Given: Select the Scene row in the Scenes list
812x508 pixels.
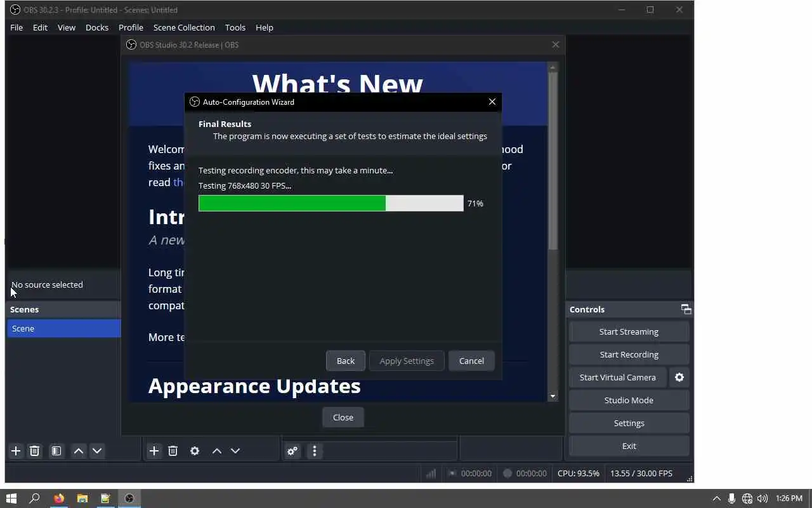Looking at the screenshot, I should point(63,328).
